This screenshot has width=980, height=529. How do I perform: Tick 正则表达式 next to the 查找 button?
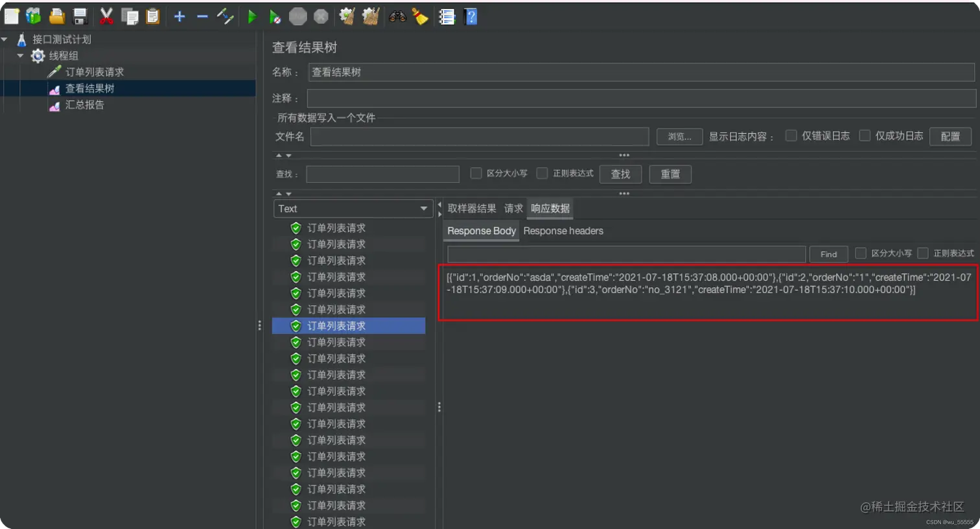542,173
